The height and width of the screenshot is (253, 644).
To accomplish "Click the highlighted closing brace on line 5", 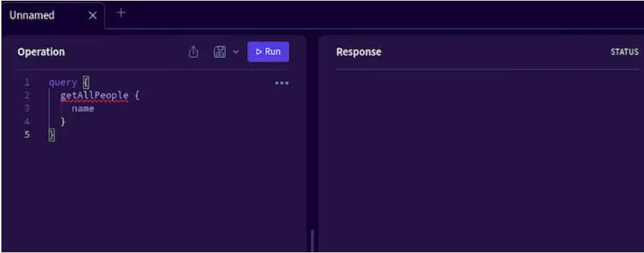I will click(51, 135).
